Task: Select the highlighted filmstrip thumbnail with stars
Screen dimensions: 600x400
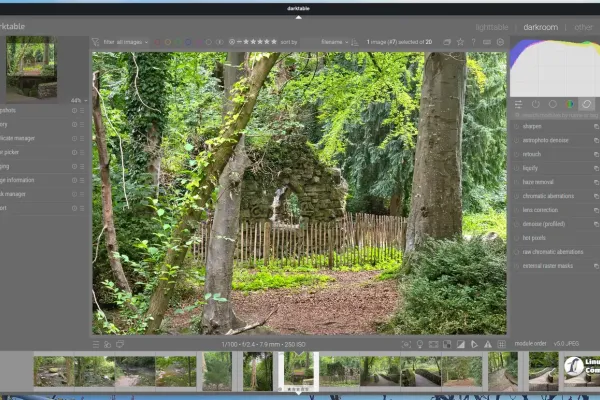Action: pos(298,371)
